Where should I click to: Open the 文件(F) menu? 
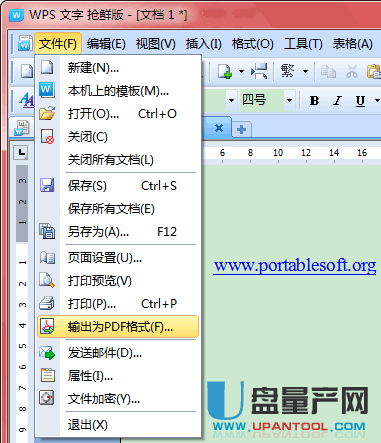tap(58, 44)
